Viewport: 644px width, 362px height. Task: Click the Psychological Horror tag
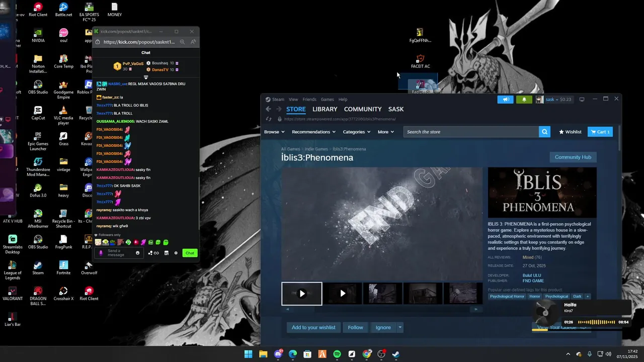(507, 297)
